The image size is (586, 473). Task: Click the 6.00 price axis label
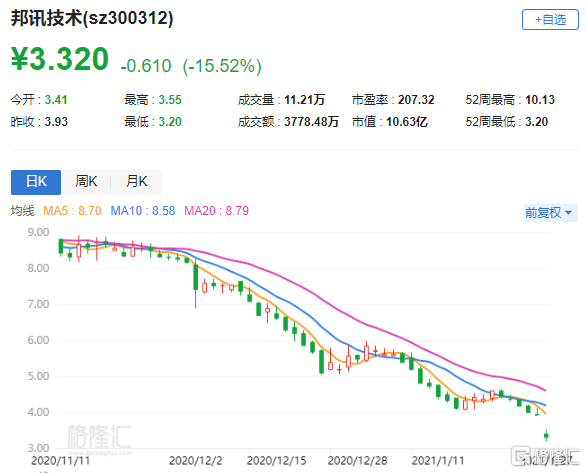tap(38, 340)
